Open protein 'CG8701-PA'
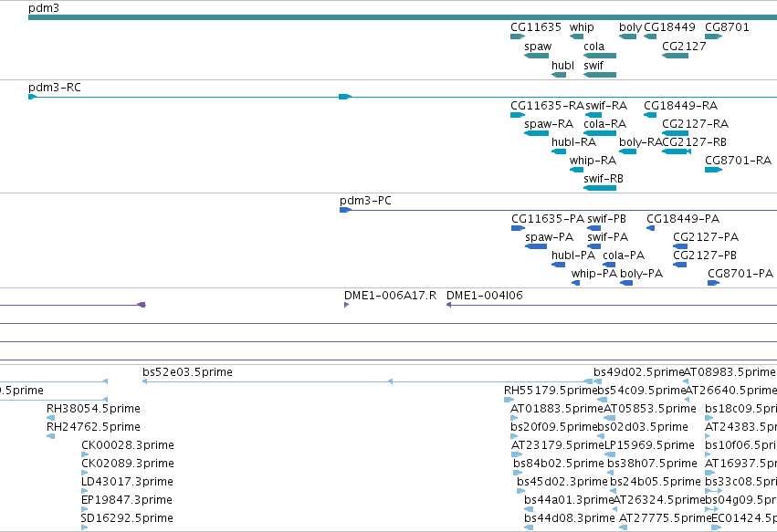The image size is (777, 532). [x=740, y=274]
